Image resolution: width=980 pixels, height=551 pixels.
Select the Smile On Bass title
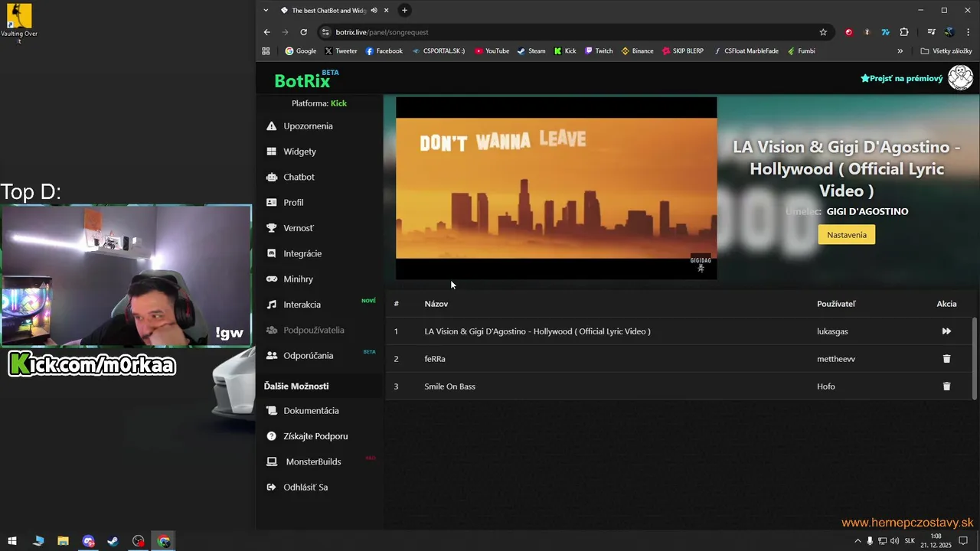click(x=450, y=386)
